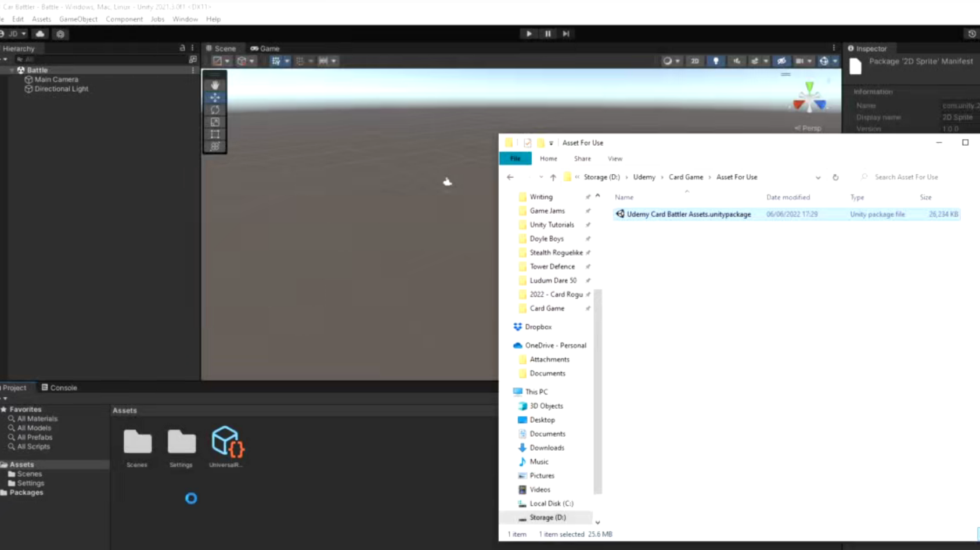Viewport: 980px width, 550px height.
Task: Open the Component menu
Action: click(124, 19)
